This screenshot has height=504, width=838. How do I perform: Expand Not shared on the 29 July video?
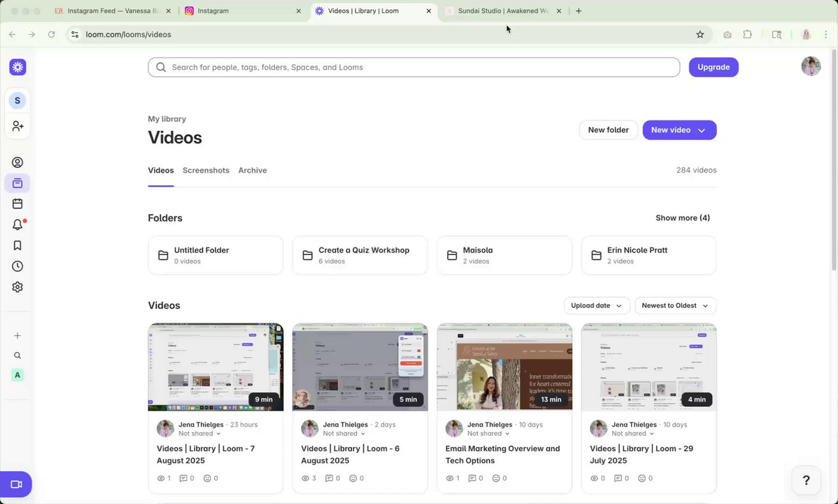point(633,433)
